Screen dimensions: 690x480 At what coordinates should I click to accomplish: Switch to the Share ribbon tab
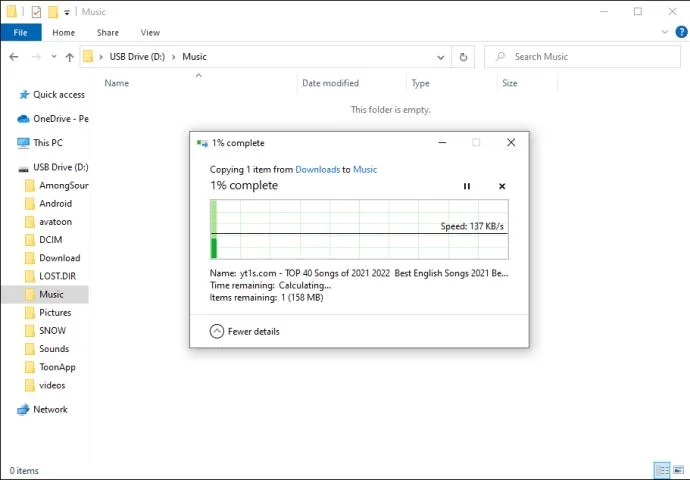tap(108, 33)
